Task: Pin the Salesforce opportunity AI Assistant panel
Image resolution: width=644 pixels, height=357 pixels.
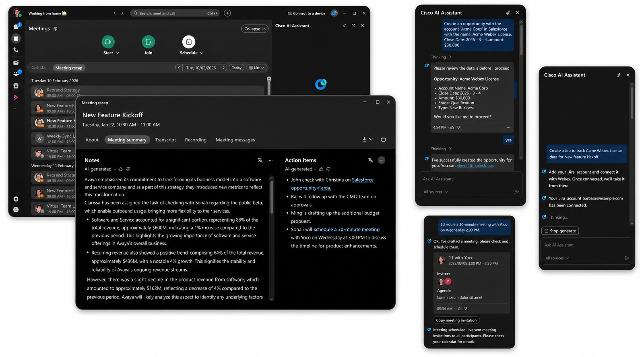Action: coord(508,12)
